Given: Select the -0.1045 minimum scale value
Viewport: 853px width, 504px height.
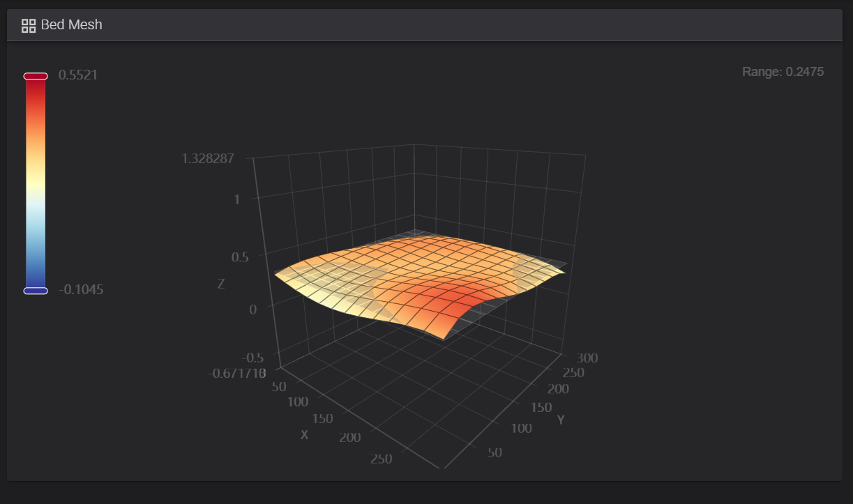Looking at the screenshot, I should pyautogui.click(x=81, y=290).
